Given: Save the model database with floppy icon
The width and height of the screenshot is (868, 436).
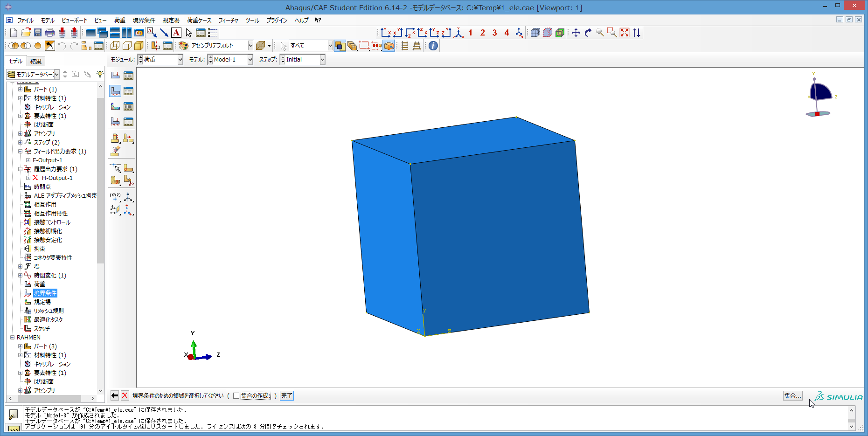Looking at the screenshot, I should point(38,33).
